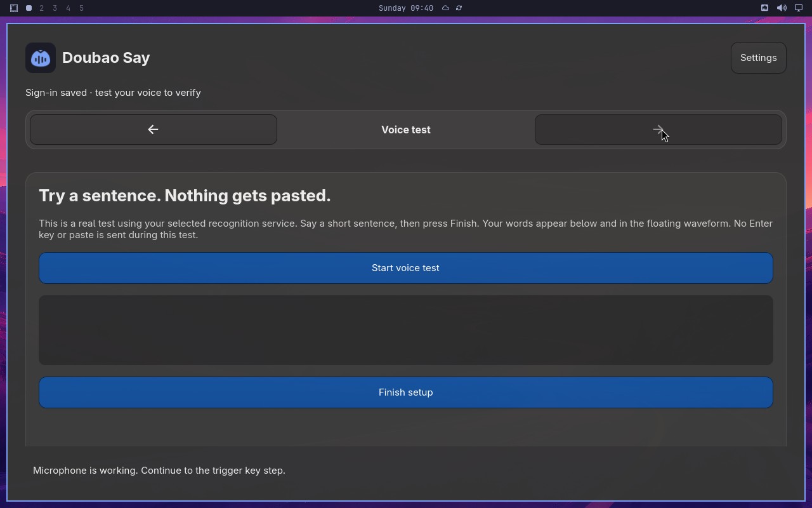Open the display monitor tray icon
This screenshot has width=812, height=508.
(x=799, y=8)
